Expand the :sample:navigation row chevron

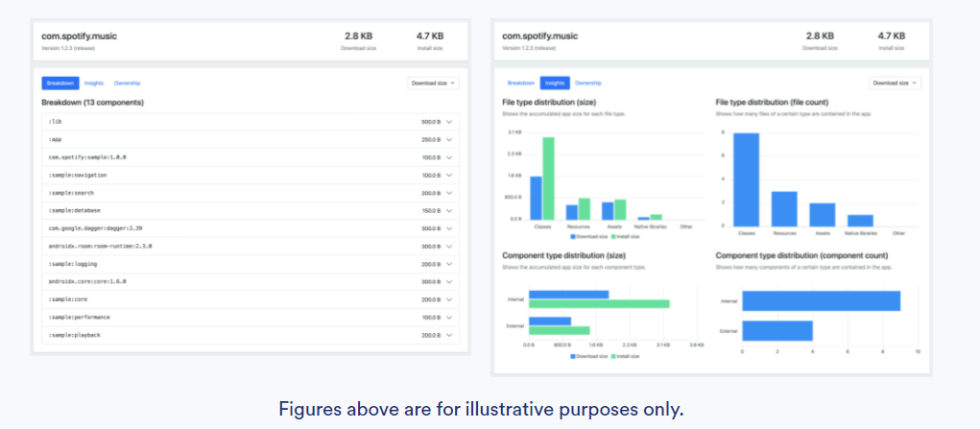coord(449,176)
